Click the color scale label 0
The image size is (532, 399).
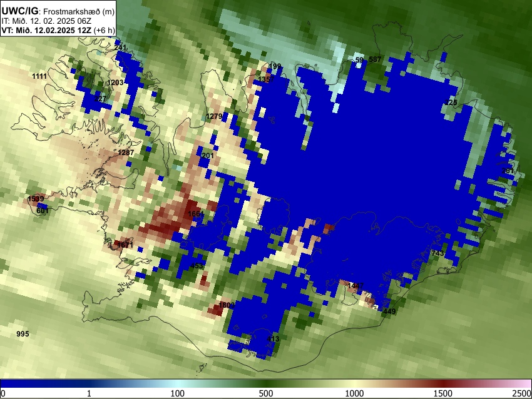point(3,393)
